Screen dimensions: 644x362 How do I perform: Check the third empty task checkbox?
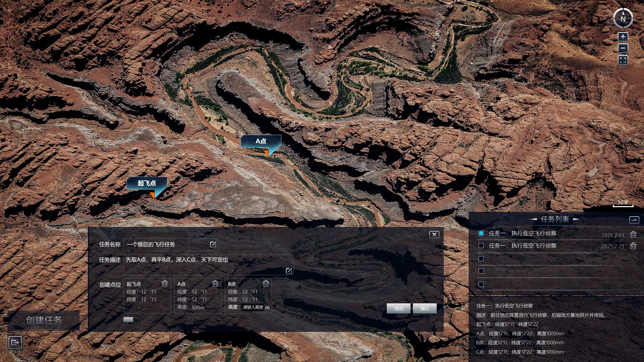(x=481, y=258)
